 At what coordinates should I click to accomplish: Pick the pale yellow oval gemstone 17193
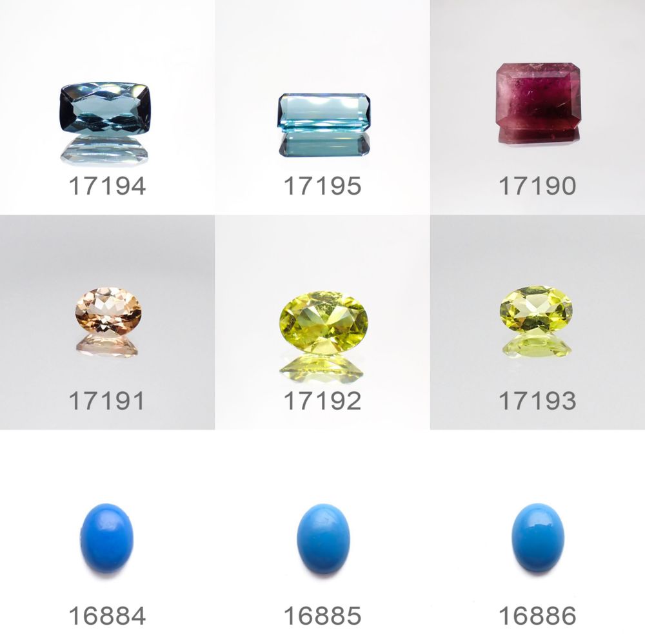click(536, 309)
